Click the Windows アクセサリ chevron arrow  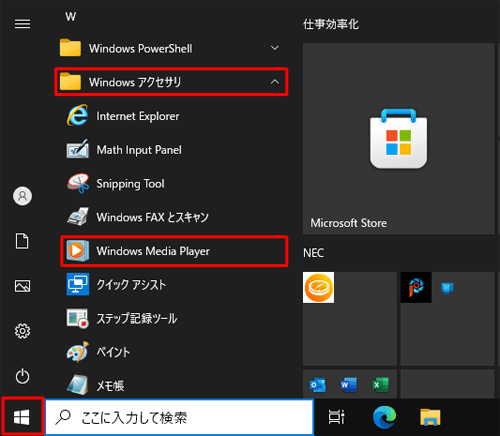275,82
